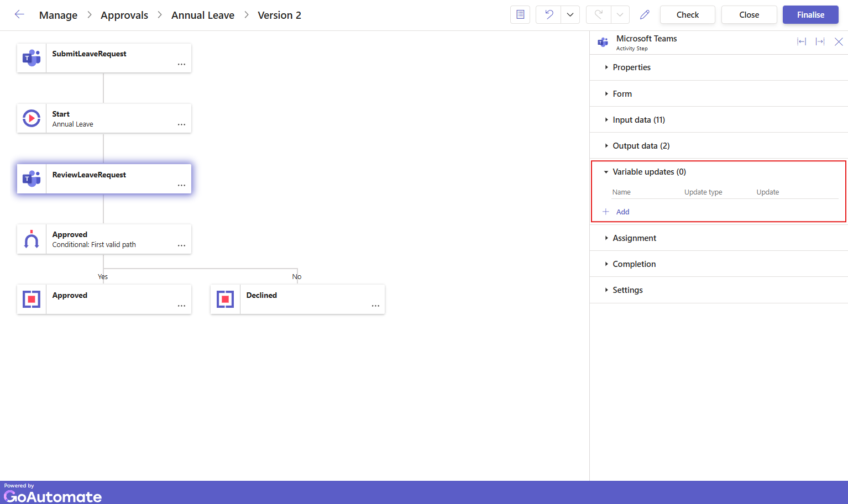Select the Approved conditional step icon

coord(32,239)
